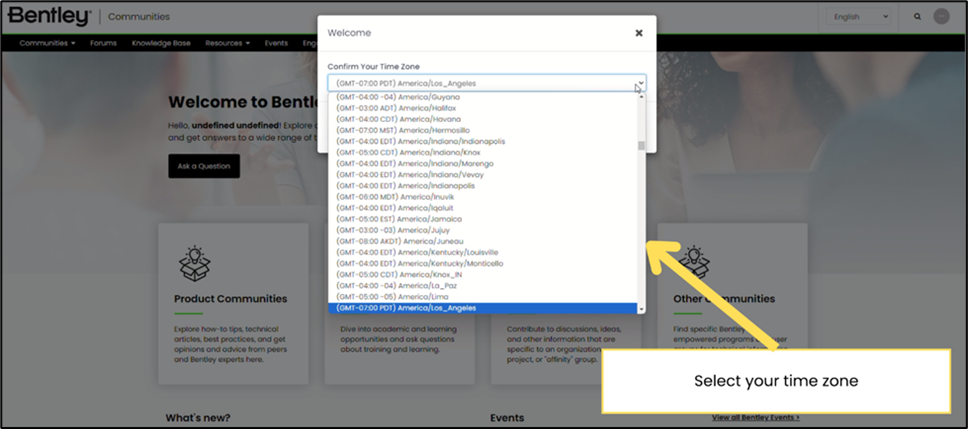
Task: Click the Ask a Question button
Action: pos(204,166)
